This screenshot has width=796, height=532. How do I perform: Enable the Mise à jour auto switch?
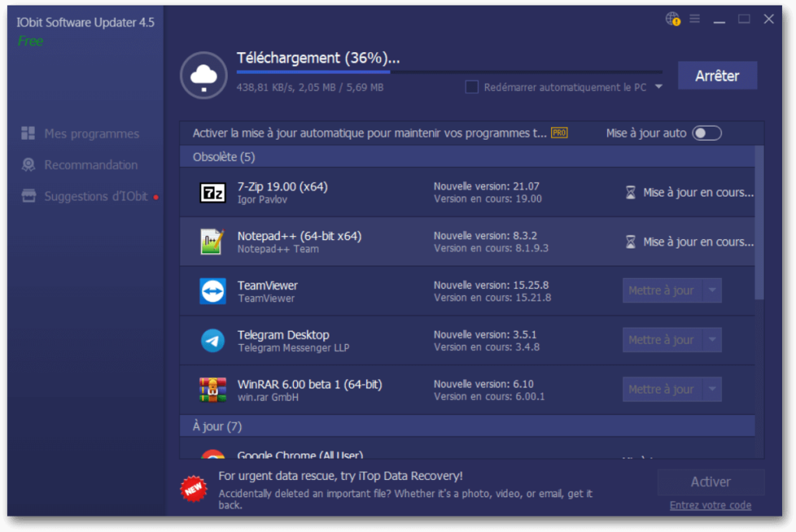[707, 133]
